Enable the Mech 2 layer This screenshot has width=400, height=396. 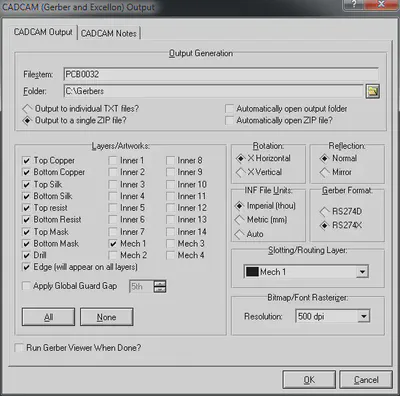(x=113, y=255)
